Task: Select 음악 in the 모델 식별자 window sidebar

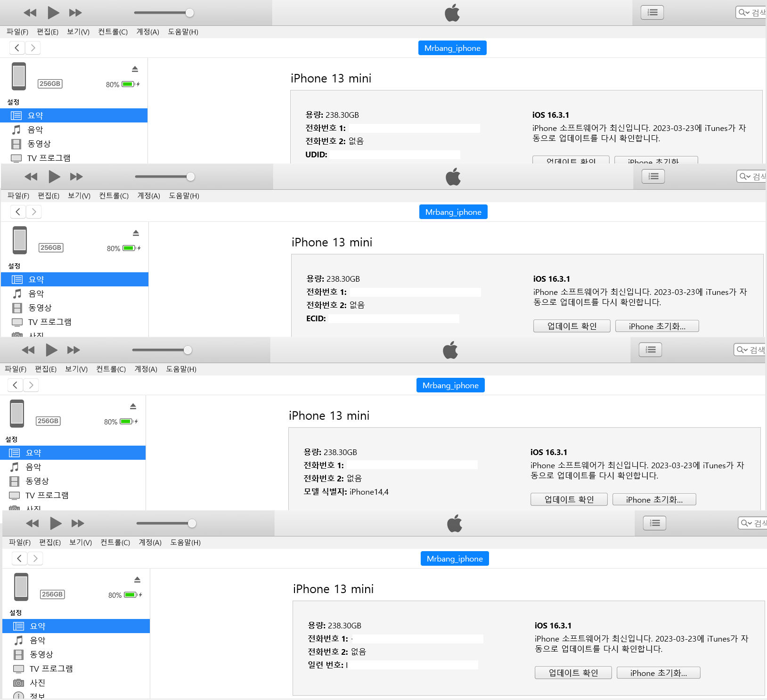Action: tap(73, 467)
